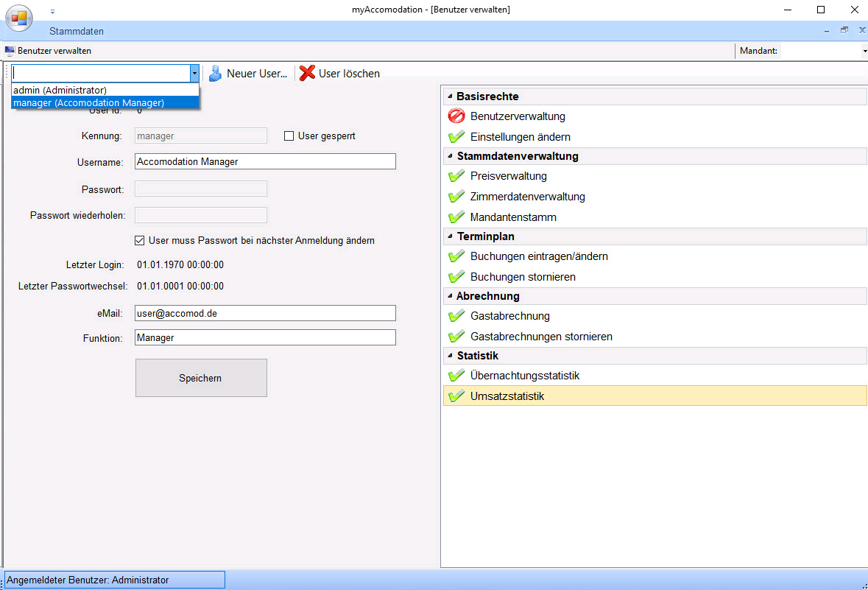The height and width of the screenshot is (590, 868).
Task: Collapse the Basisrechte group
Action: point(450,96)
